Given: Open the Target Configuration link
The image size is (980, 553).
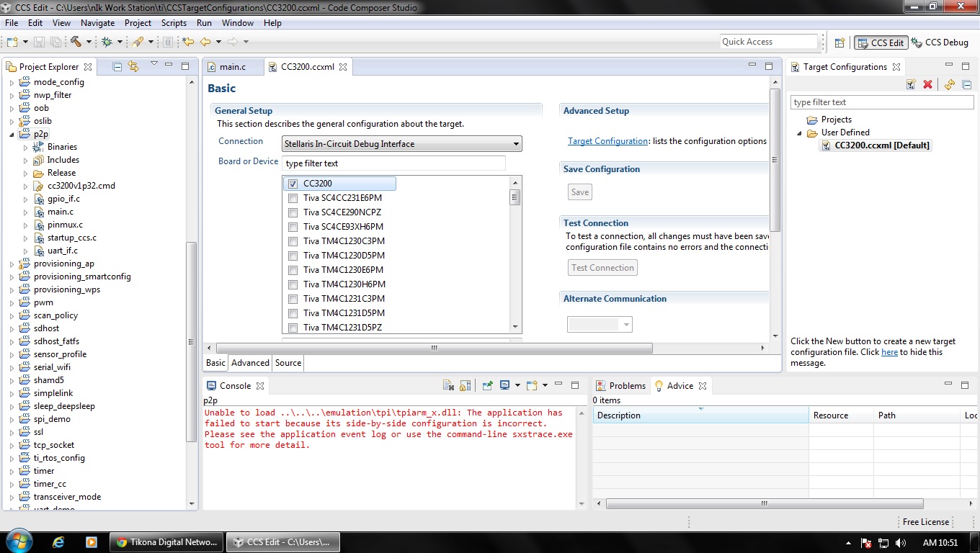Looking at the screenshot, I should coord(607,141).
